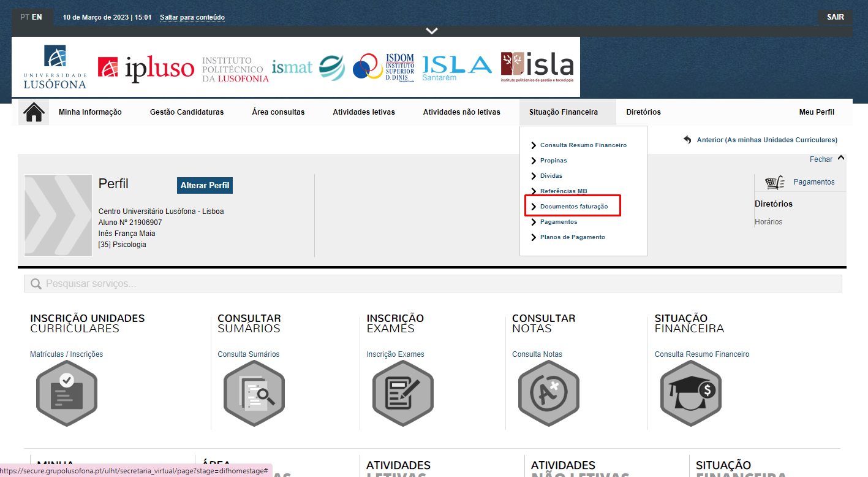
Task: Open Consulta Sumários magnifier hexagon icon
Action: tap(254, 394)
